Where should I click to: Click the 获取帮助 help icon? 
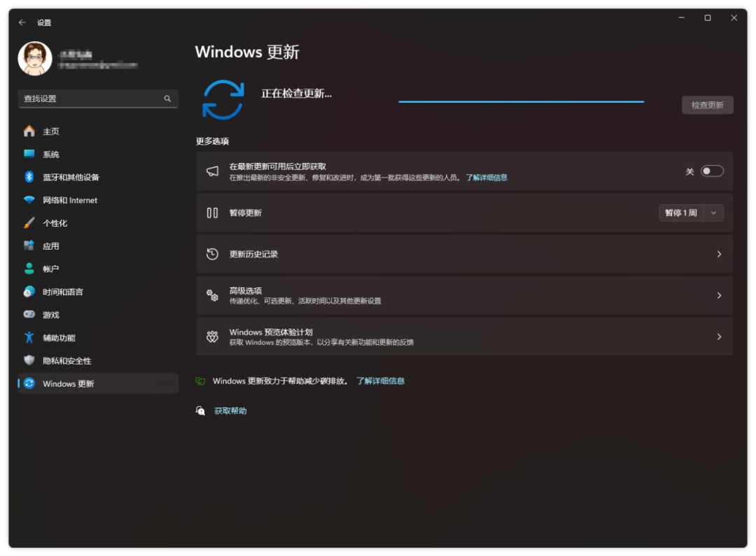point(201,411)
